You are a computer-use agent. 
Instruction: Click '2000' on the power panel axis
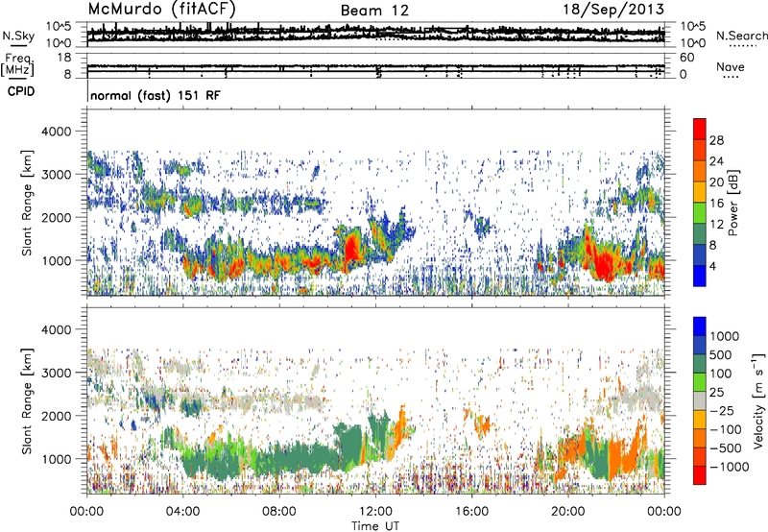pos(56,217)
